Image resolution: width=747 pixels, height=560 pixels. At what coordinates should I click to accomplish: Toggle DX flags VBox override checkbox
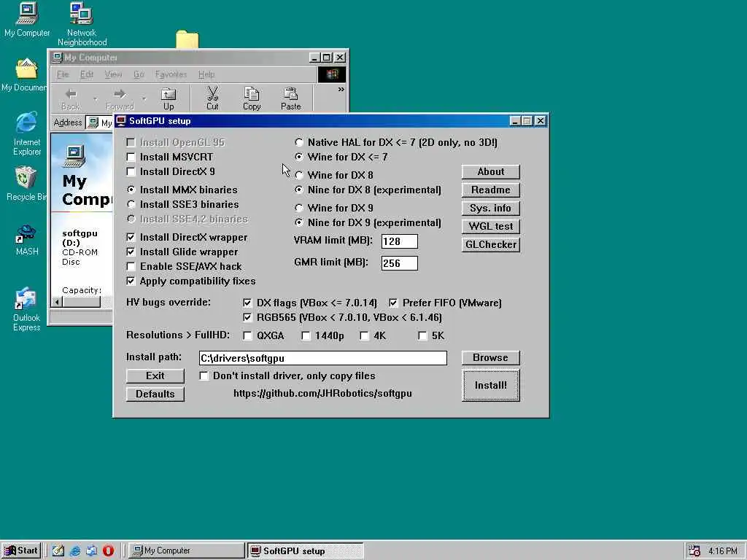[247, 303]
